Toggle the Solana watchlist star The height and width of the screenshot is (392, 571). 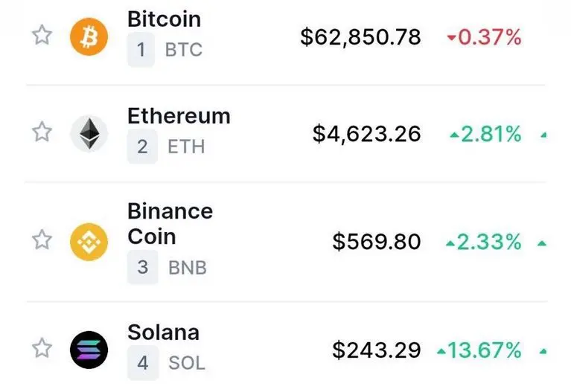pyautogui.click(x=42, y=348)
